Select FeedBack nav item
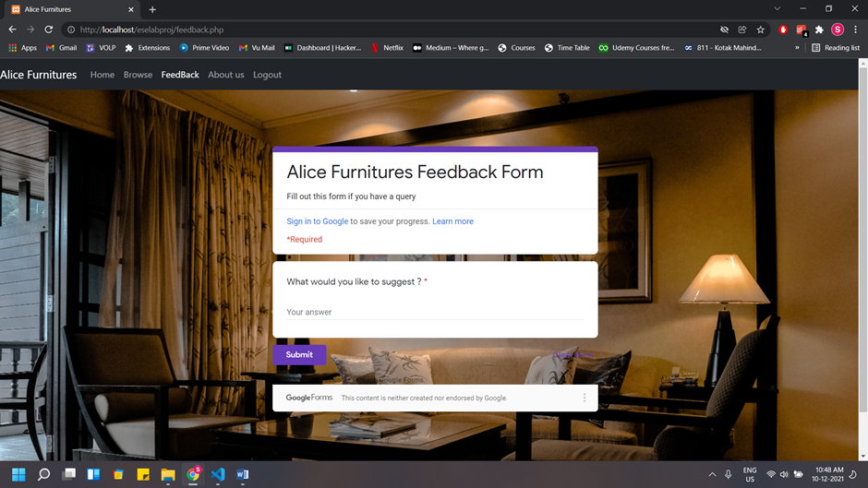The width and height of the screenshot is (868, 488). (180, 75)
